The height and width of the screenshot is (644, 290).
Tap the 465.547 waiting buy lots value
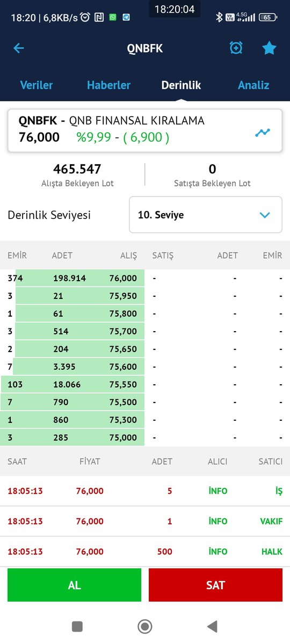coord(77,169)
